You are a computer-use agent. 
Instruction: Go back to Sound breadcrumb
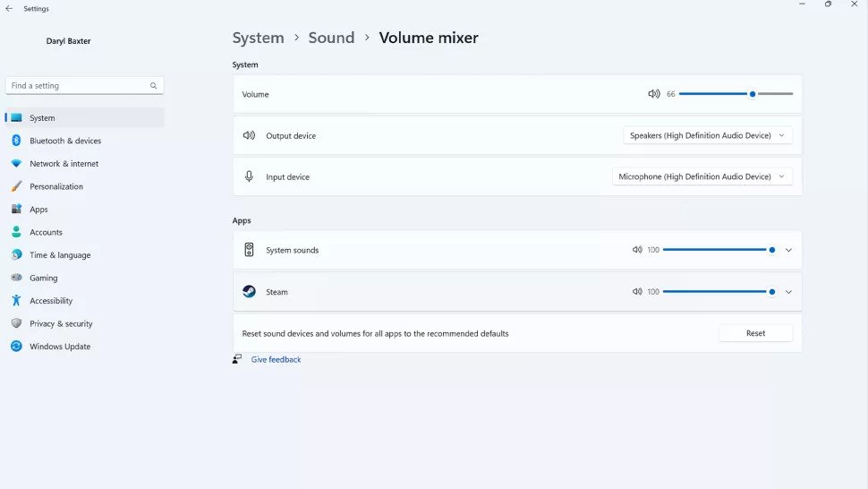331,38
